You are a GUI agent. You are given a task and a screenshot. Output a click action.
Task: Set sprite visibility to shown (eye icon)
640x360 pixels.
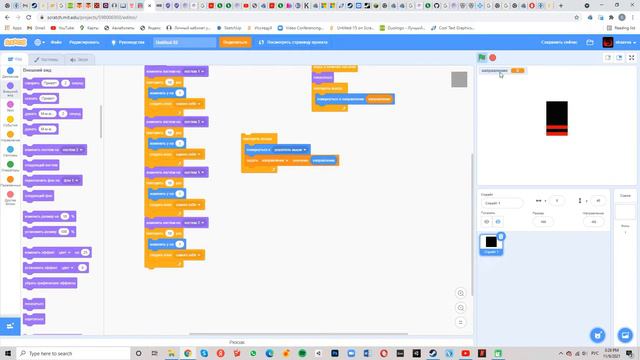[x=487, y=222]
